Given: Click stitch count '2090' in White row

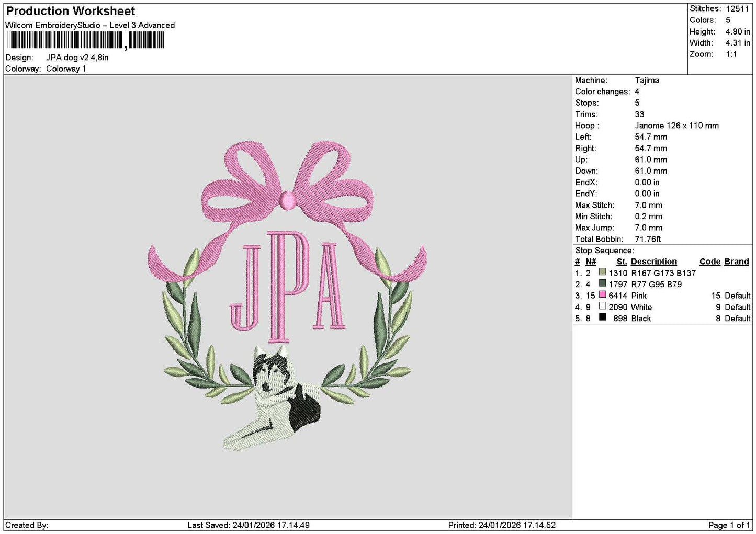Looking at the screenshot, I should [x=618, y=307].
